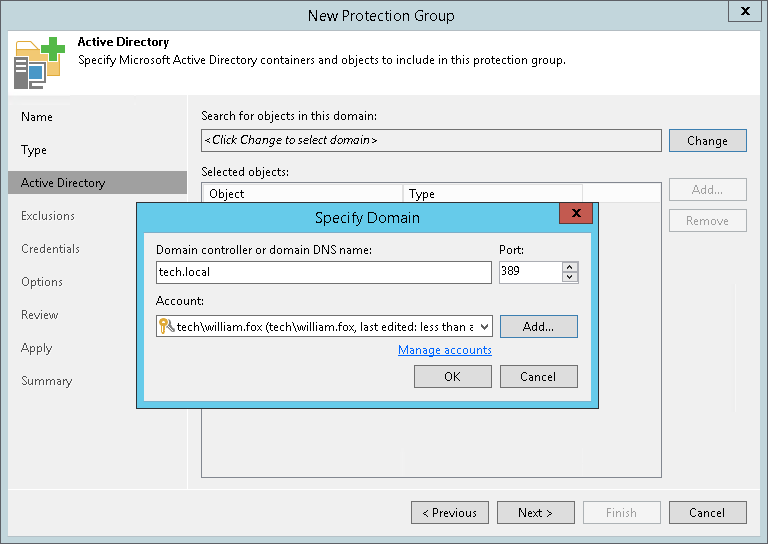
Task: Open the Manage accounts link
Action: (x=445, y=350)
